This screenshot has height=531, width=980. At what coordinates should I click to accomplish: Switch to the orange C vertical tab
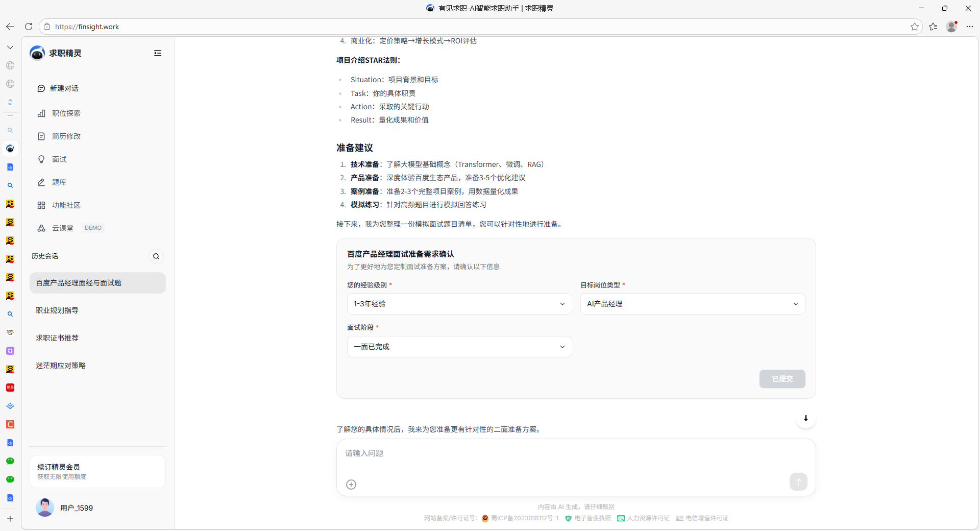tap(10, 424)
